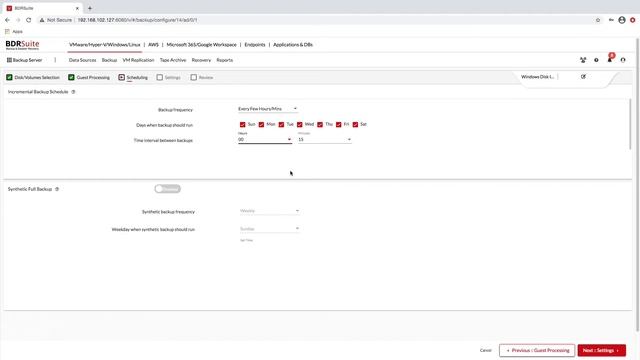Click the edit icon beside Windows Disk job name
This screenshot has width=640, height=360.
coord(583,76)
